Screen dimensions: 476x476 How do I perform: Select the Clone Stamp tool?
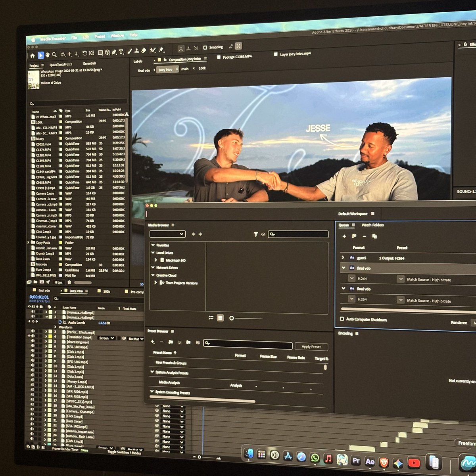136,51
